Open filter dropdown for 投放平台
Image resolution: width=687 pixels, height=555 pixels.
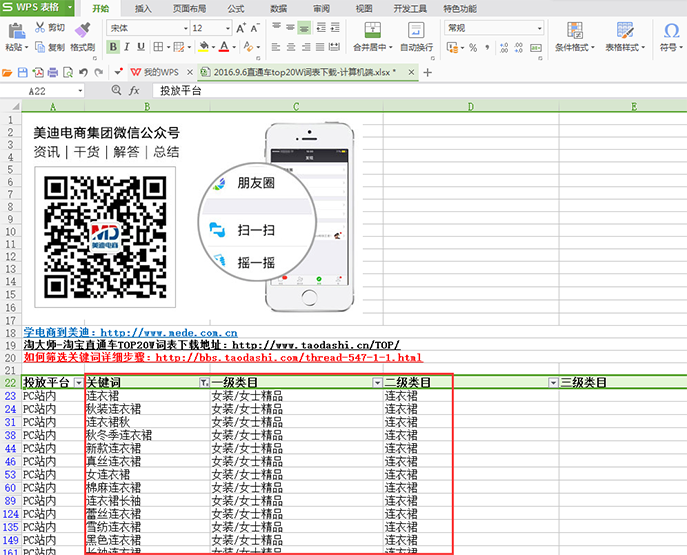(x=78, y=383)
